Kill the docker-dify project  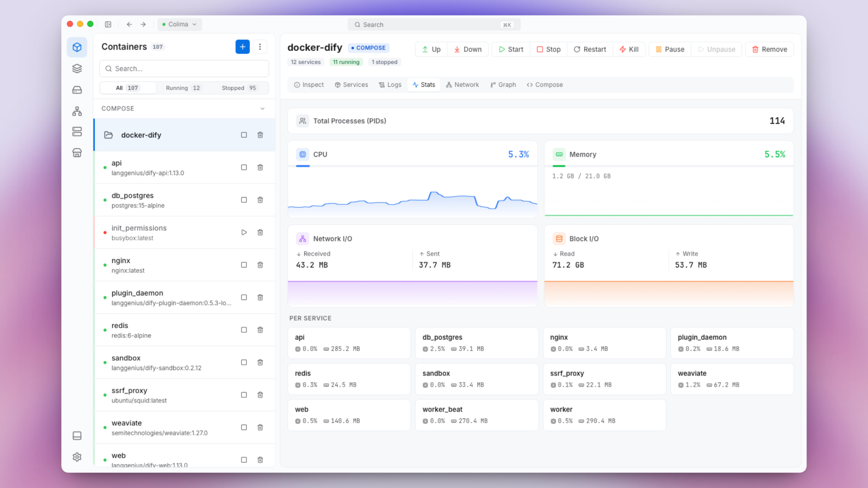629,50
